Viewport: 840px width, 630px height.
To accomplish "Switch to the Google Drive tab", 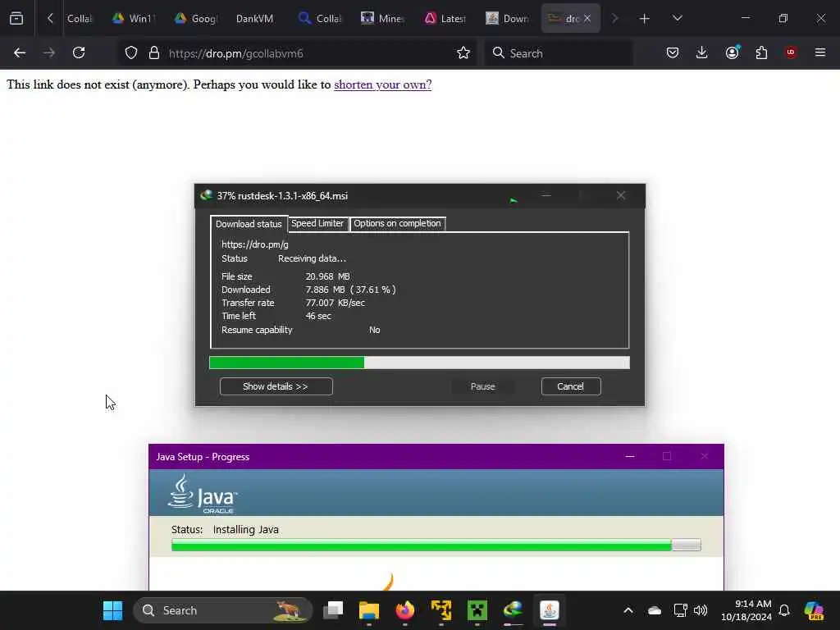I will [x=196, y=19].
